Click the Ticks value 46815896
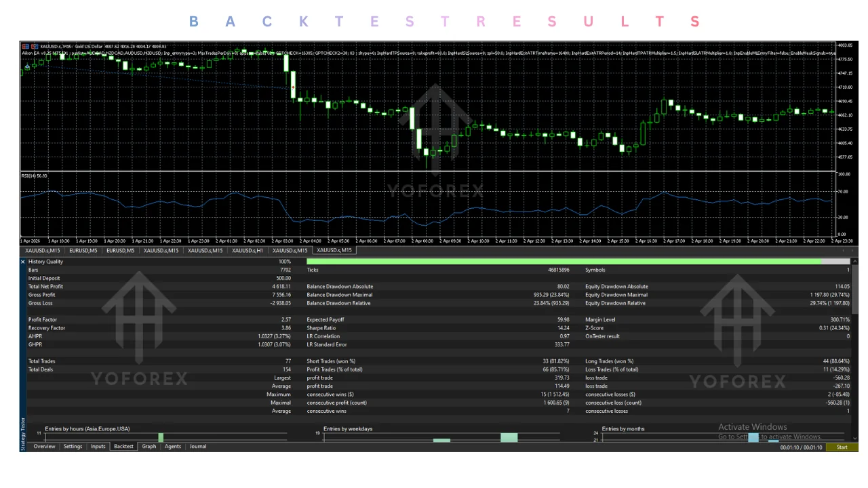This screenshot has width=868, height=488. [x=559, y=270]
